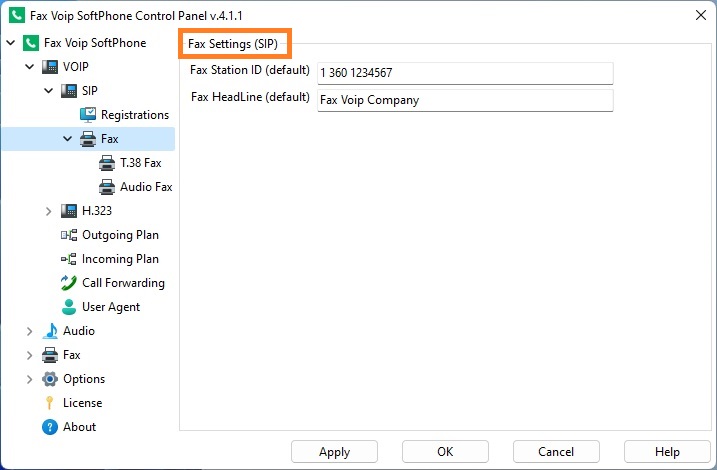This screenshot has height=470, width=717.
Task: Open the T.38 Fax printer icon
Action: pos(107,163)
